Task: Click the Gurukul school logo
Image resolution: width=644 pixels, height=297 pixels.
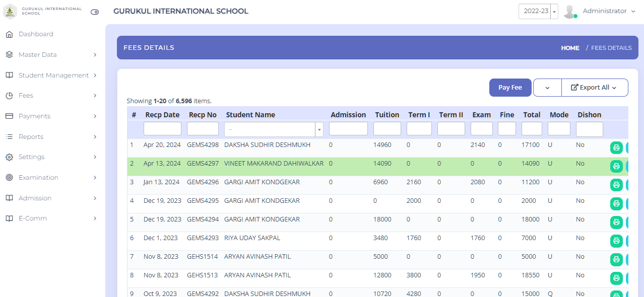Action: tap(10, 11)
